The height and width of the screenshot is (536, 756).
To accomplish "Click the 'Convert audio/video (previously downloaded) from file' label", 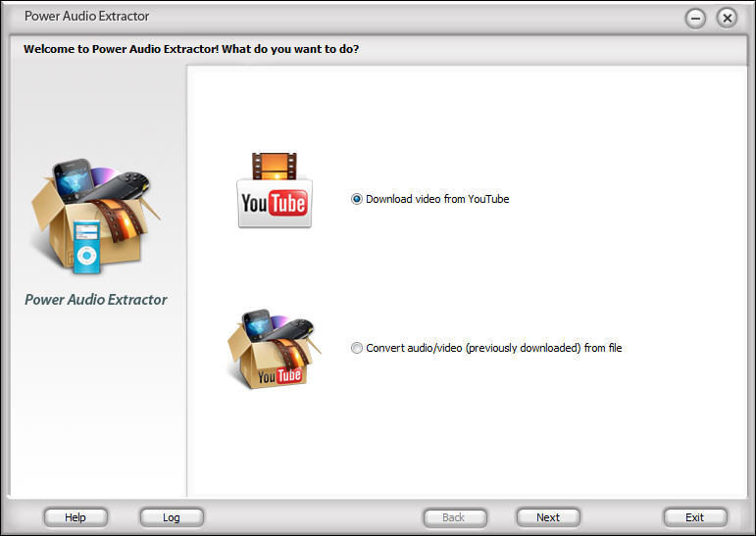I will (x=494, y=348).
